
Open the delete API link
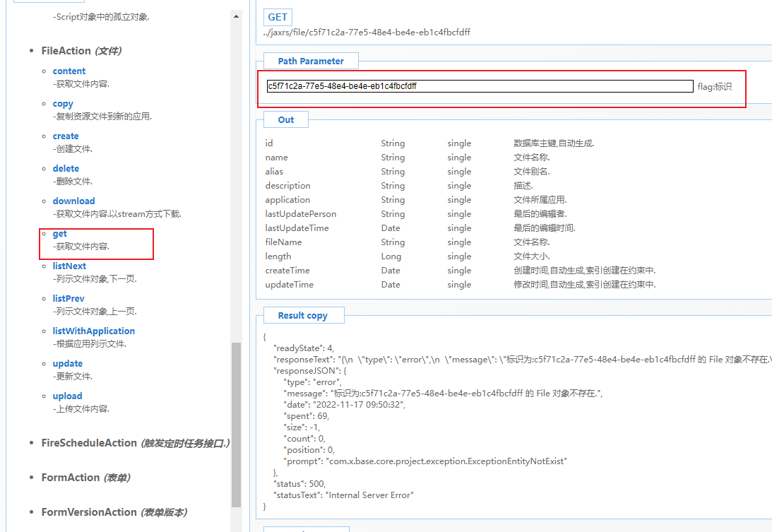tap(66, 168)
